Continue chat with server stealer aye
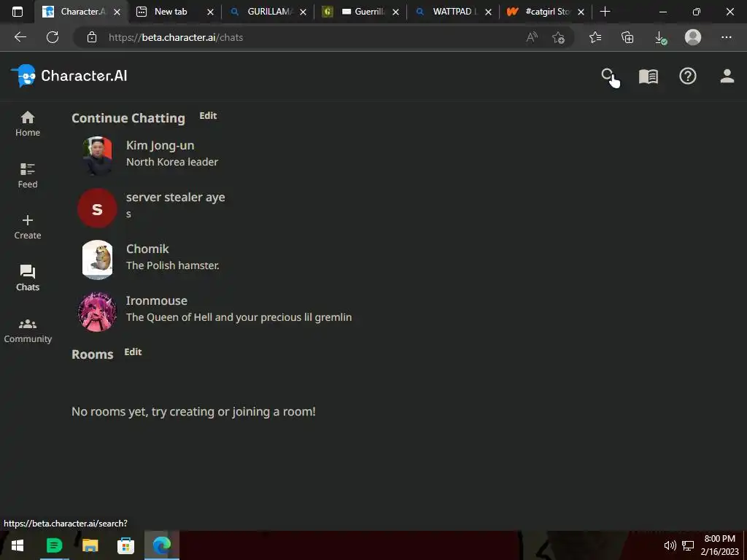This screenshot has height=560, width=747. point(175,205)
